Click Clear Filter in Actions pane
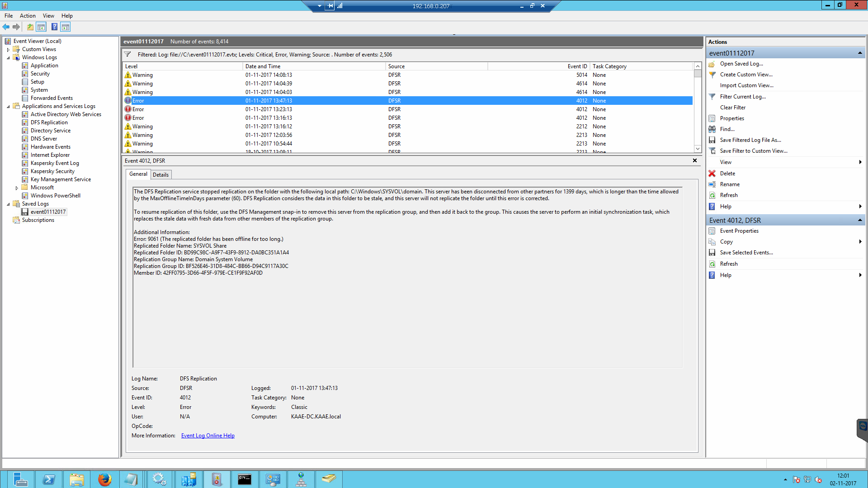This screenshot has width=868, height=488. pyautogui.click(x=732, y=108)
